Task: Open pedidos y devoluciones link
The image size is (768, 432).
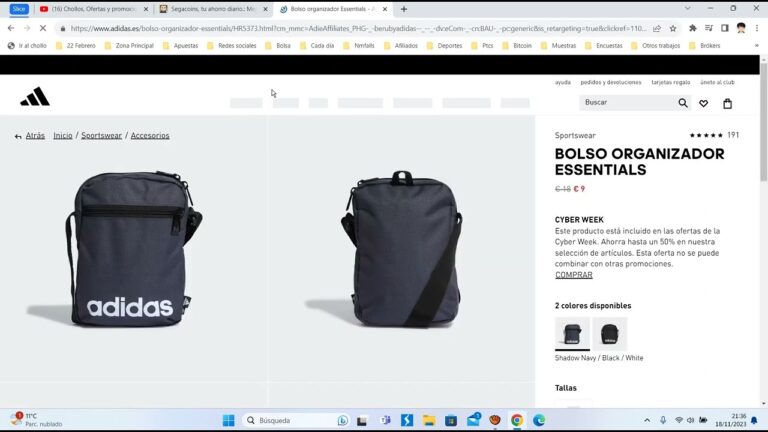Action: 611,82
